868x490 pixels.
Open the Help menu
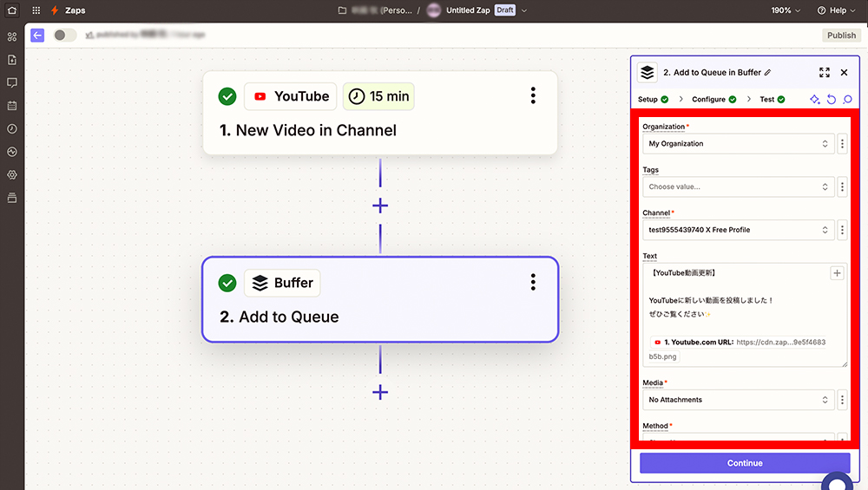tap(837, 10)
